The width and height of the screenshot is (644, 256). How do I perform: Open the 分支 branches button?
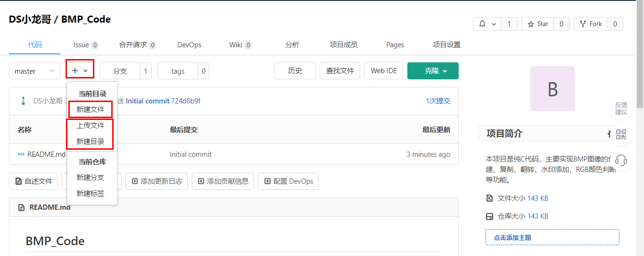tap(120, 71)
